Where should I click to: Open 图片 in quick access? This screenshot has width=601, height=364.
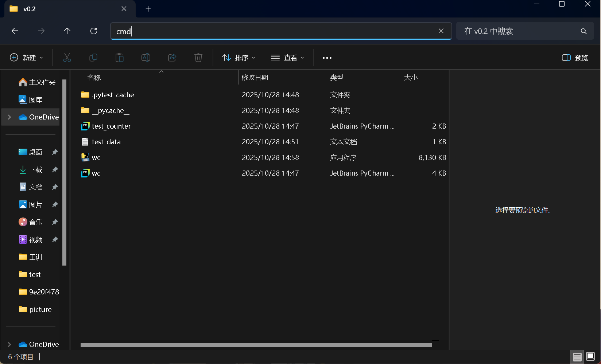tap(31, 204)
